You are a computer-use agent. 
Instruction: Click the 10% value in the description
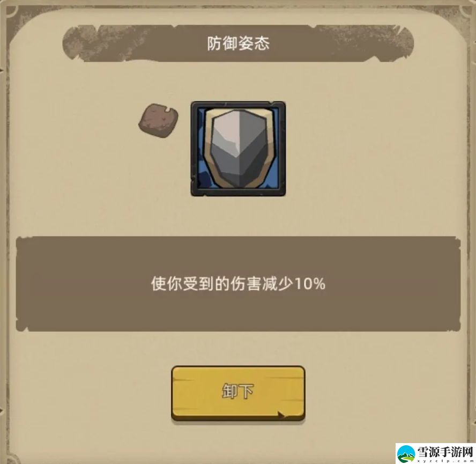(310, 284)
